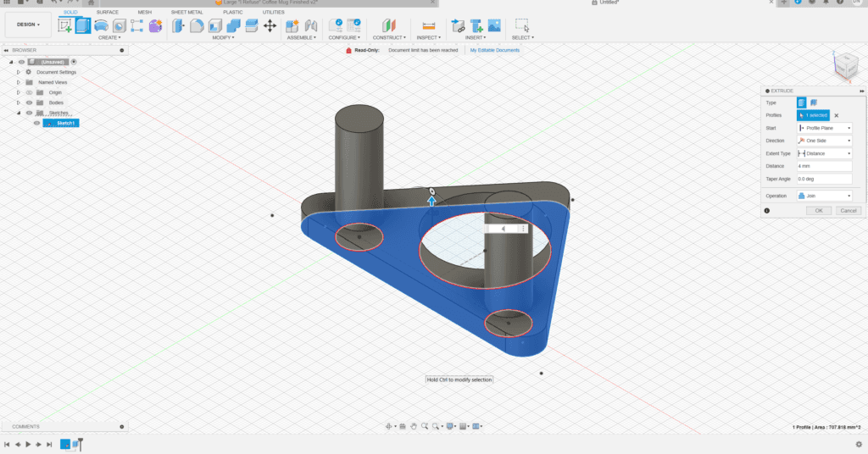The image size is (868, 454).
Task: Select the Offset Plane construct icon
Action: pyautogui.click(x=389, y=25)
